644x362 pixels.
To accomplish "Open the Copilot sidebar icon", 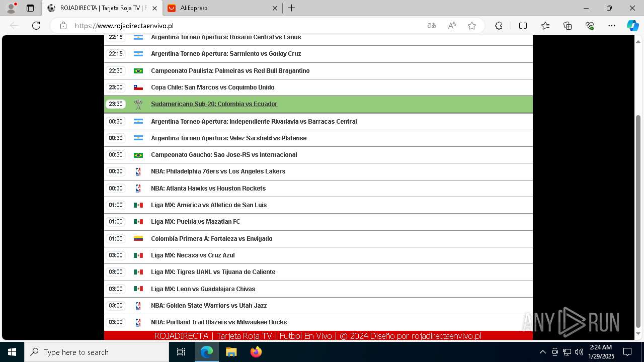I will (x=632, y=26).
